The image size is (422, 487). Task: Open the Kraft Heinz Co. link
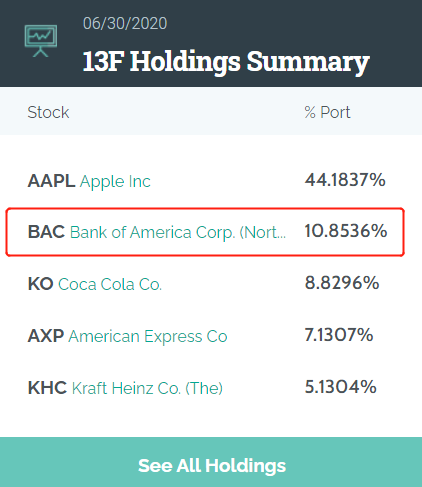[x=147, y=388]
